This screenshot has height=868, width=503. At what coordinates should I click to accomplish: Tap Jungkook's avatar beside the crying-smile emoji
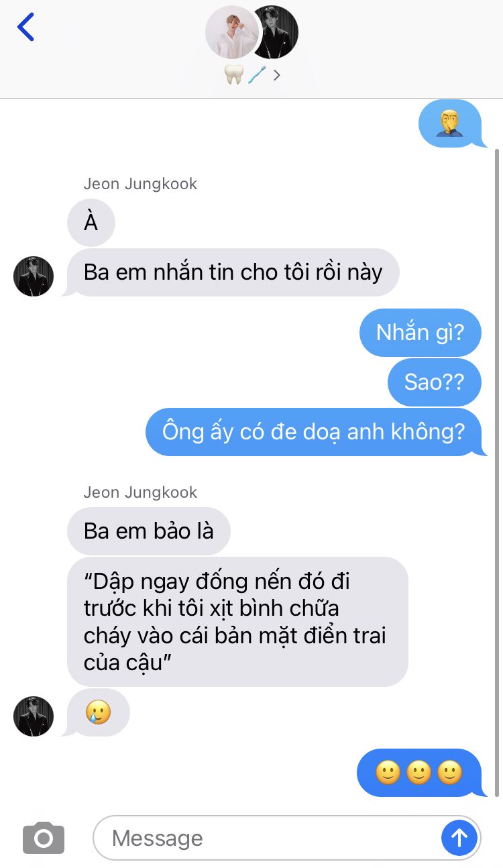pyautogui.click(x=34, y=716)
